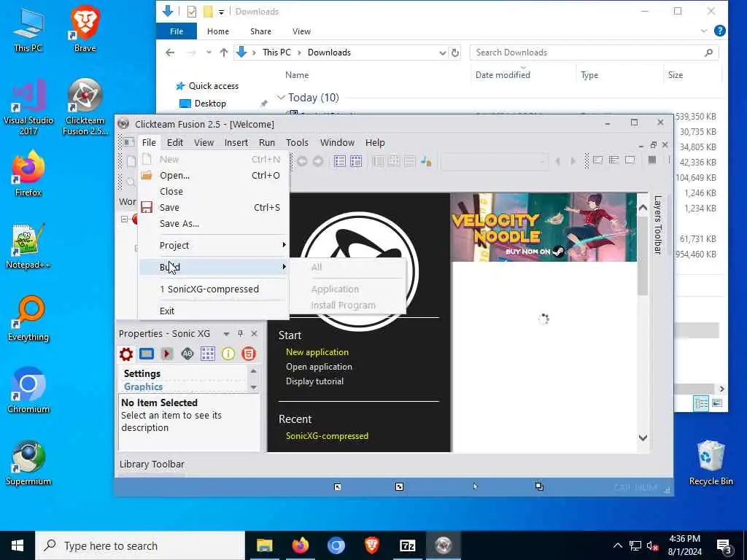The width and height of the screenshot is (747, 560).
Task: Click the green back navigation arrow
Action: [302, 161]
